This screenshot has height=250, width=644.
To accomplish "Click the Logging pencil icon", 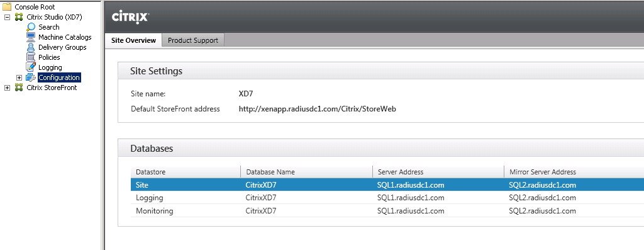I will pyautogui.click(x=31, y=67).
